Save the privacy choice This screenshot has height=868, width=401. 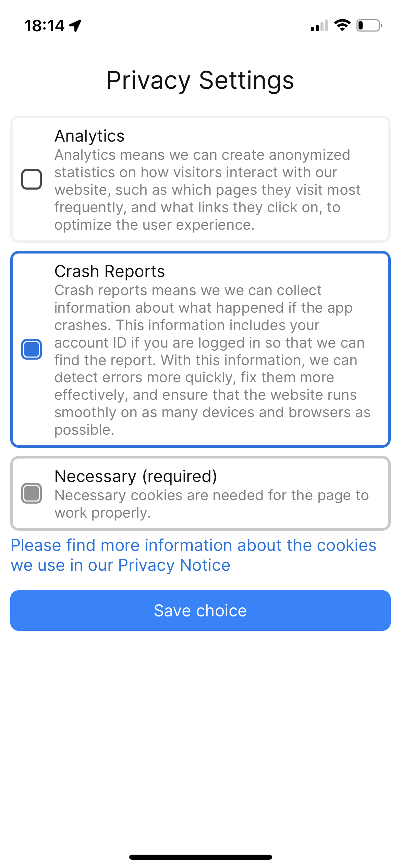point(200,611)
